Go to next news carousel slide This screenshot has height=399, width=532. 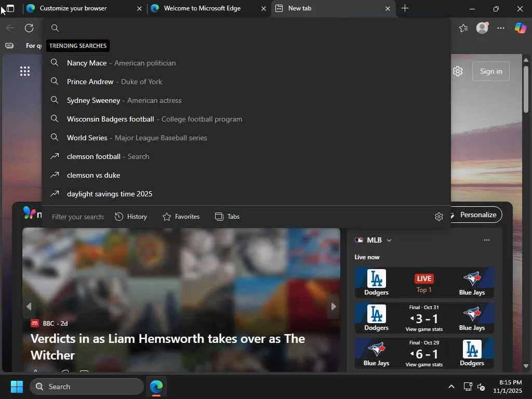click(x=334, y=307)
